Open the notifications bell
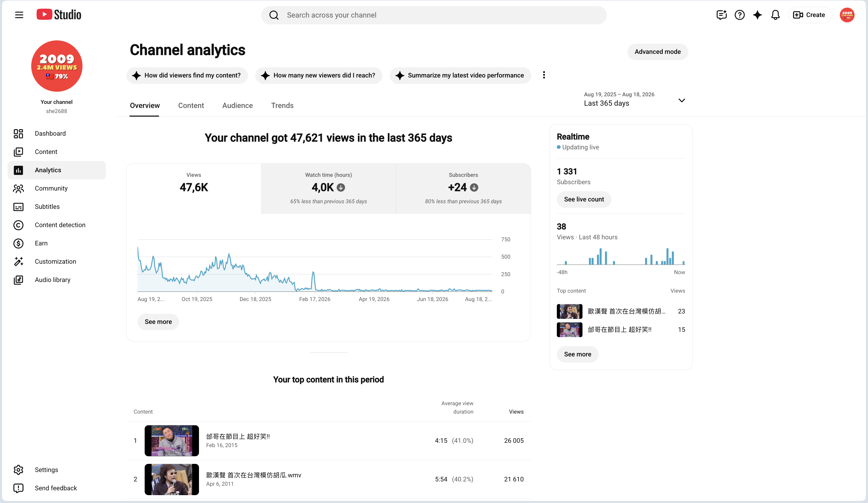868x503 pixels. pos(775,15)
